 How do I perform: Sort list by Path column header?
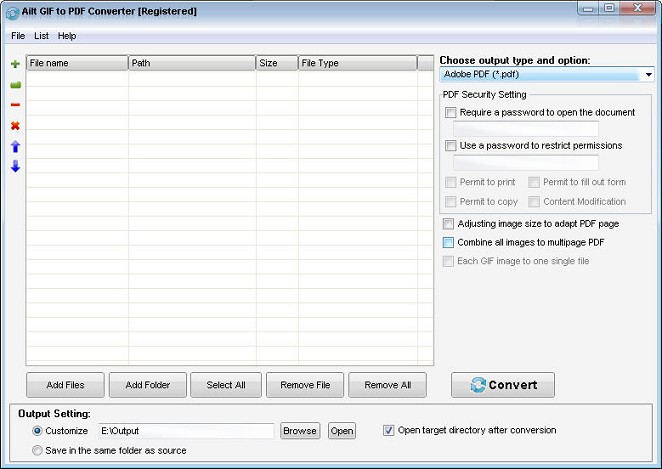point(192,63)
